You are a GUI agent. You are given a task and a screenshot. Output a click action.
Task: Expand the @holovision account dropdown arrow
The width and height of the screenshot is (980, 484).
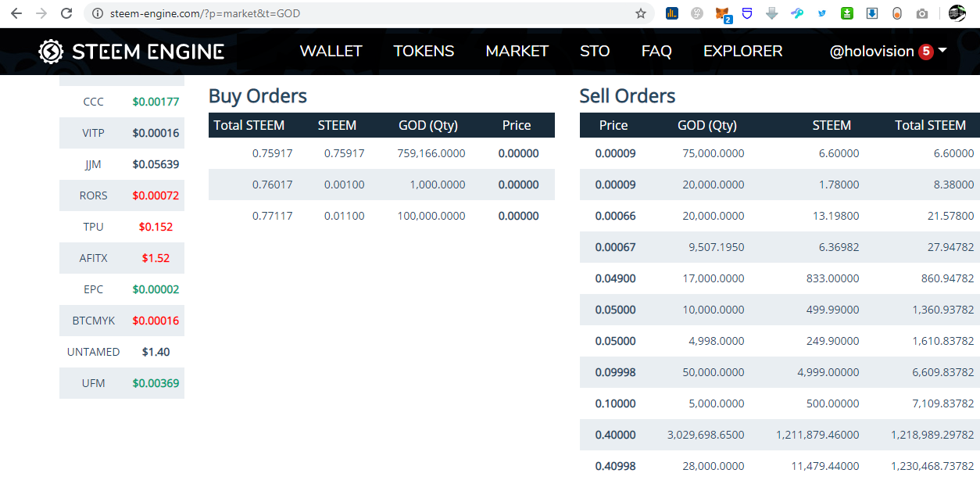coord(942,50)
